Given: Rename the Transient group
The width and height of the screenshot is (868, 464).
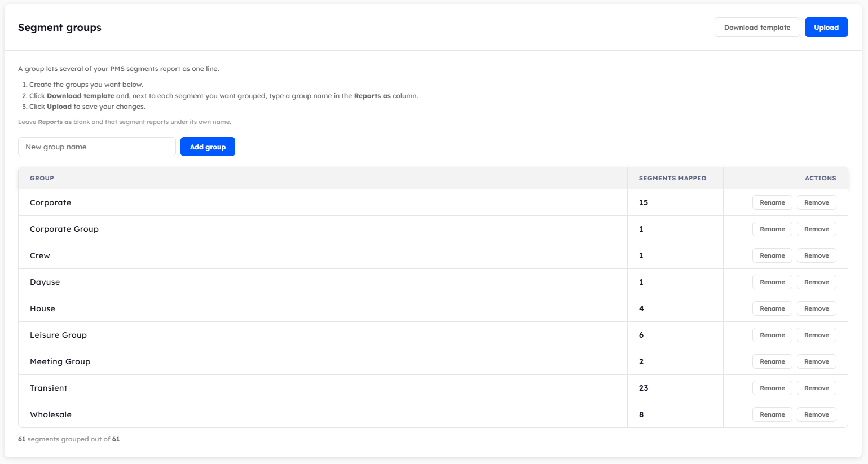Looking at the screenshot, I should (x=772, y=388).
